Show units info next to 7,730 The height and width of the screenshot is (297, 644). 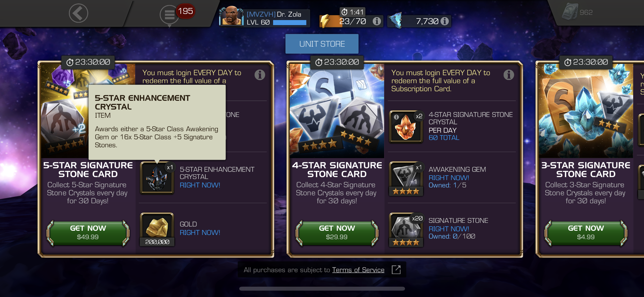tap(445, 21)
